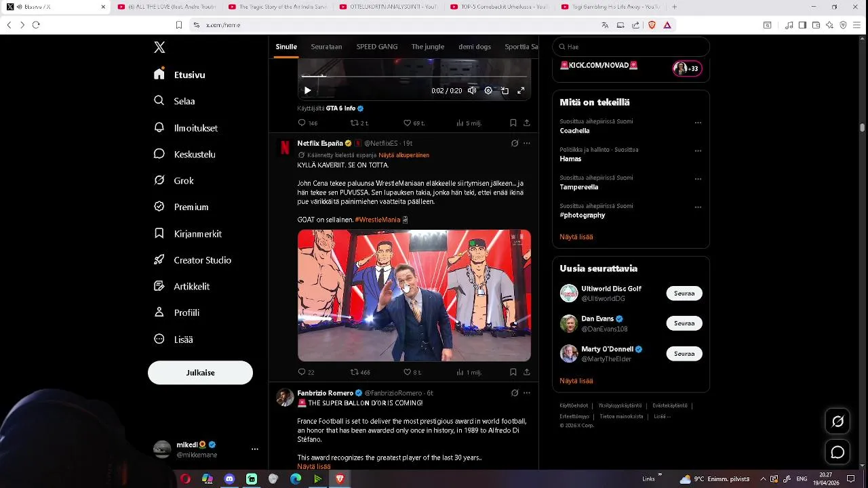Image resolution: width=868 pixels, height=488 pixels.
Task: Share the GTA 6 Info post
Action: tap(527, 123)
